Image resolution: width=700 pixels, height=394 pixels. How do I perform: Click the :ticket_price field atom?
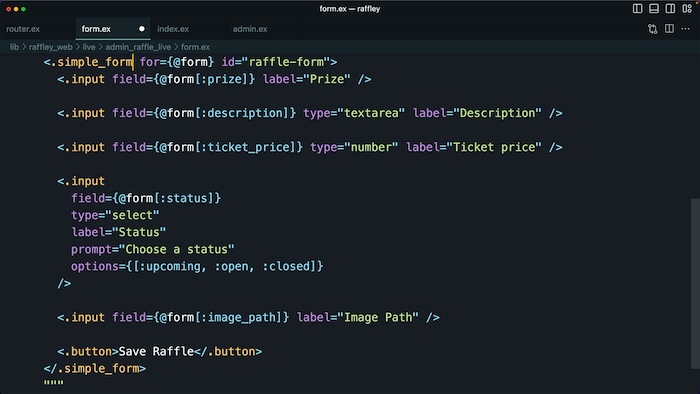pos(245,147)
